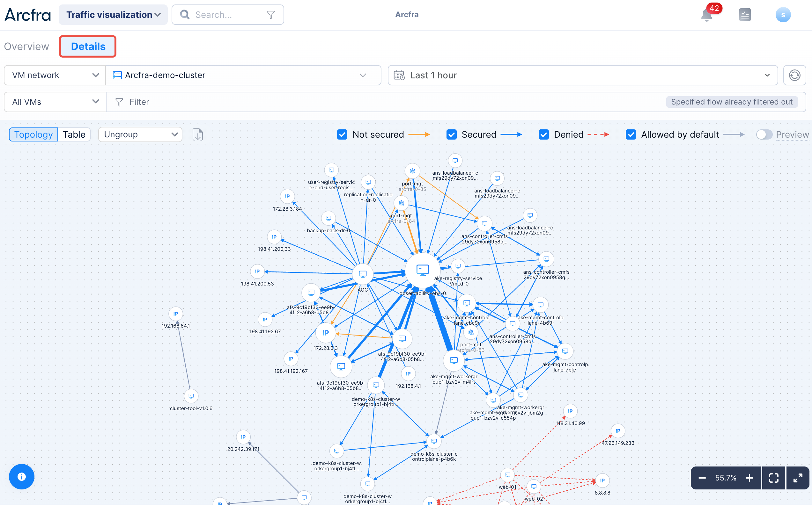Select the 172.28.3.3 IP node
The height and width of the screenshot is (506, 812).
click(x=325, y=333)
